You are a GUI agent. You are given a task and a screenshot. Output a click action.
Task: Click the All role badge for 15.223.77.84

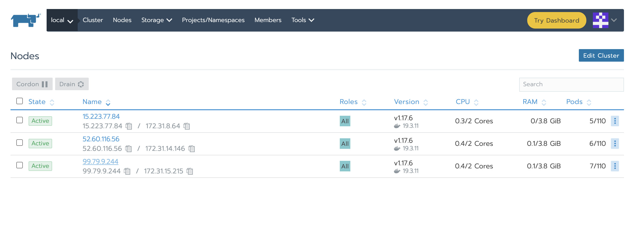click(x=345, y=121)
